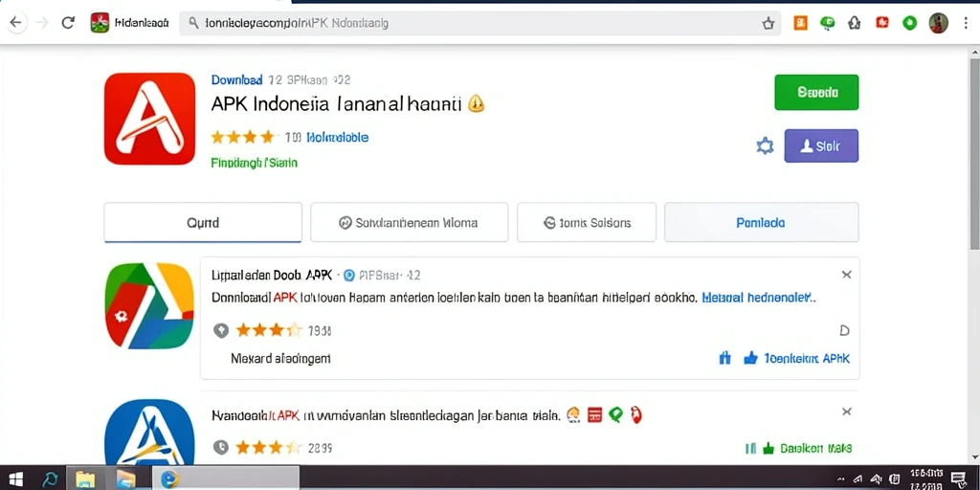Click the small D icon on first card
This screenshot has width=980, height=490.
pyautogui.click(x=844, y=330)
